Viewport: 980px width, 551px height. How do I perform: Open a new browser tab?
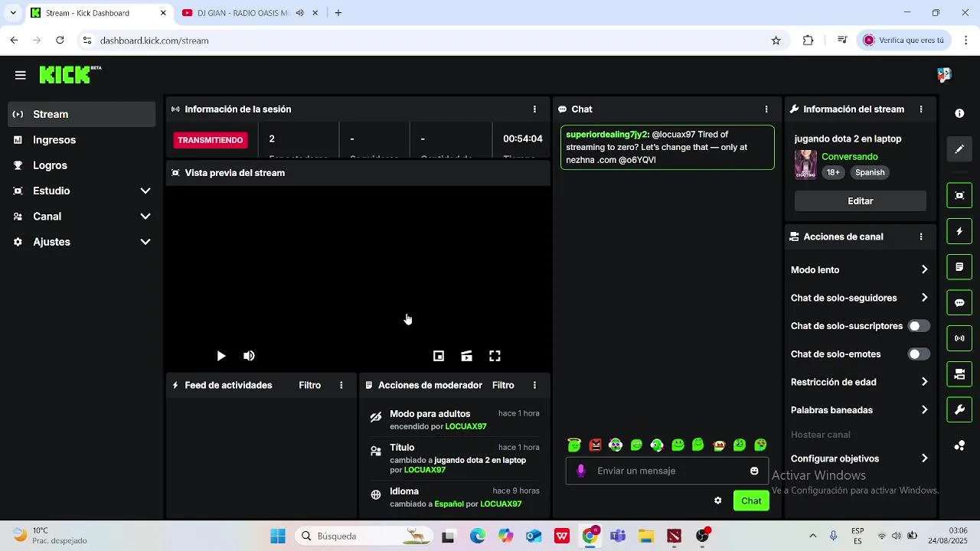[338, 13]
